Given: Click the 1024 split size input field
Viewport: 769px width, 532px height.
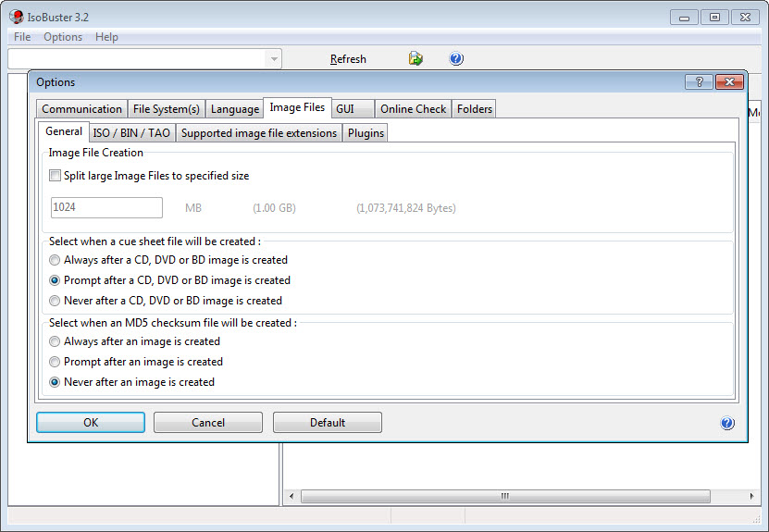Looking at the screenshot, I should tap(107, 207).
